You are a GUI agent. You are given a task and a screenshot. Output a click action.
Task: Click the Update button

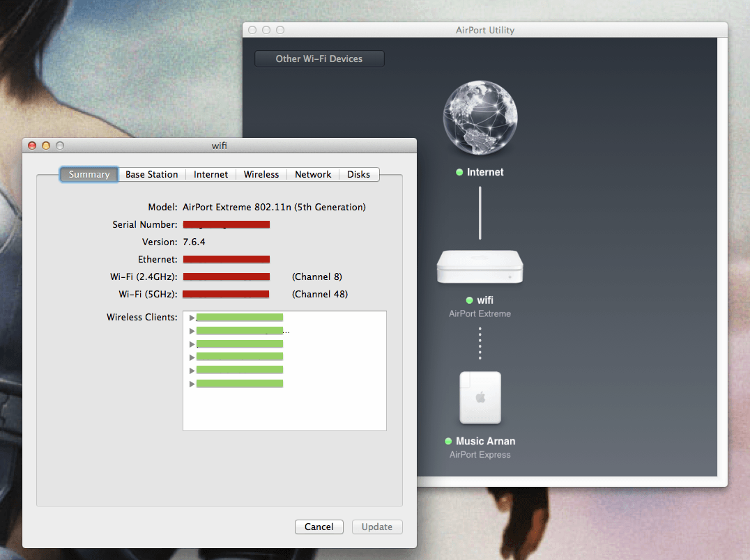pyautogui.click(x=377, y=527)
